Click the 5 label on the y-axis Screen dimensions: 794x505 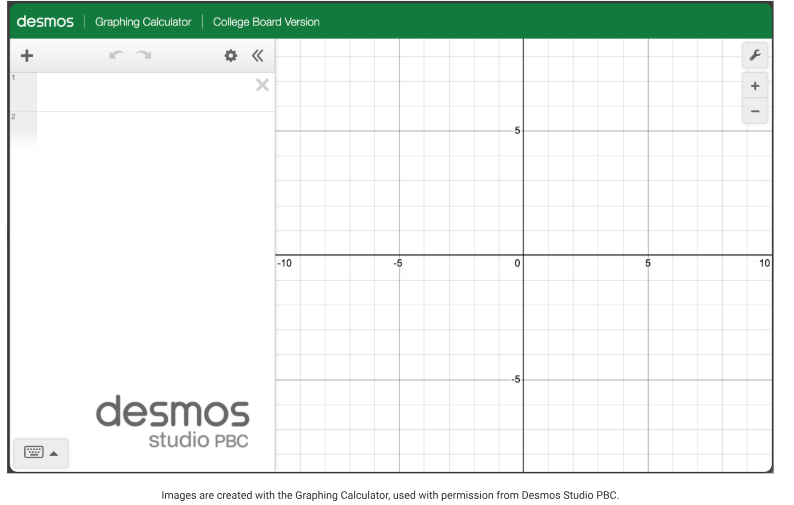[x=517, y=131]
